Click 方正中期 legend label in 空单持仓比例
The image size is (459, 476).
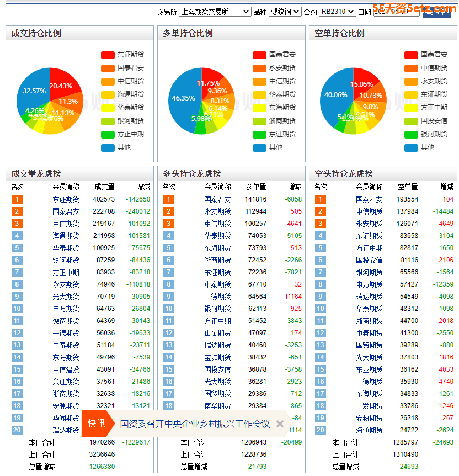pos(434,108)
